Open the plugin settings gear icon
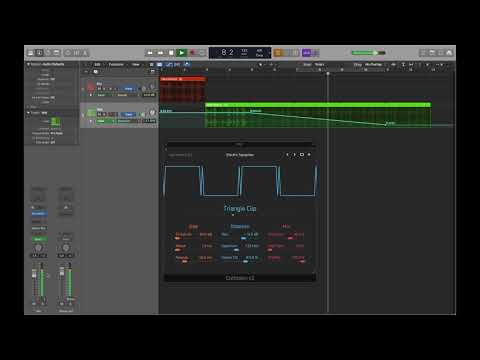 coord(309,155)
